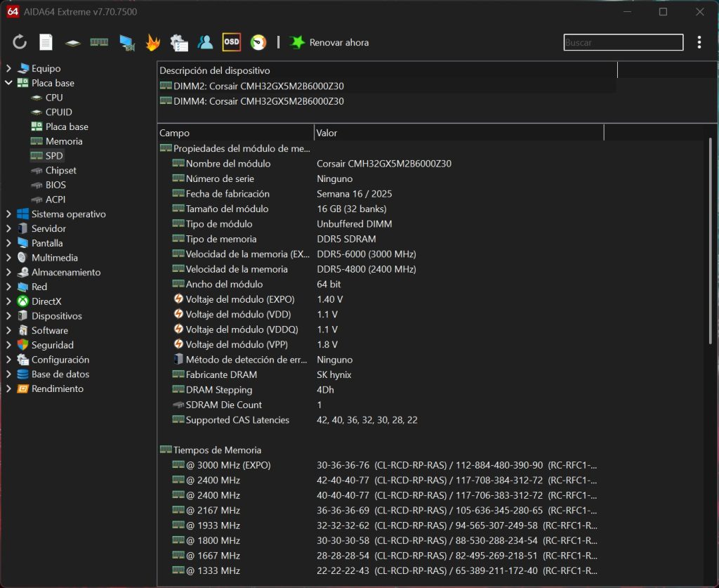
Task: Click the CPU chip toolbar icon
Action: tap(72, 43)
